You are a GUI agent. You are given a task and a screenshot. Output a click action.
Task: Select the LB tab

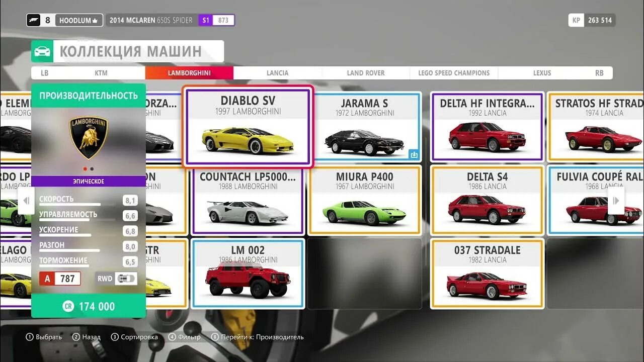pyautogui.click(x=45, y=73)
